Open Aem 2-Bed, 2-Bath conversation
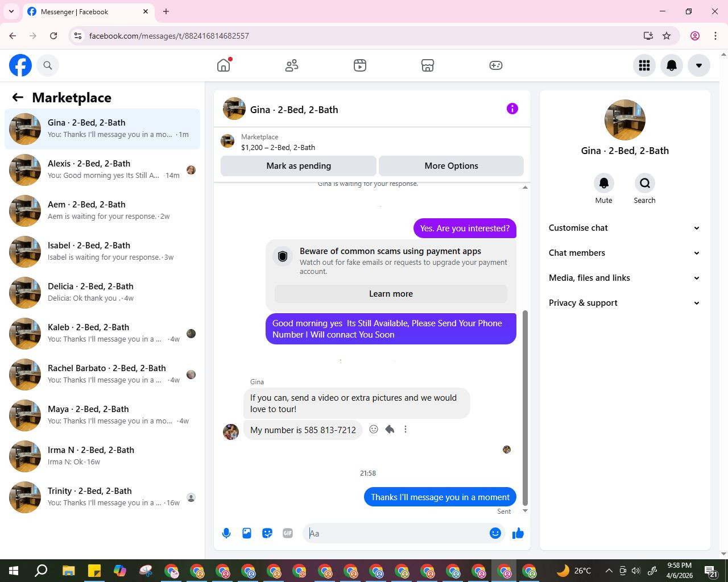The image size is (728, 582). tap(102, 211)
